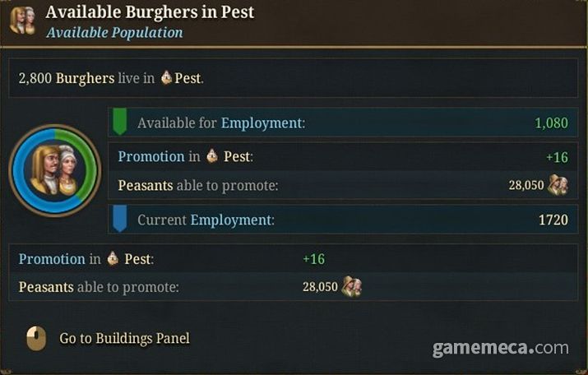Screen dimensions: 588x375
Task: Click the Pest icon in the Burghers sentence
Action: click(x=166, y=78)
